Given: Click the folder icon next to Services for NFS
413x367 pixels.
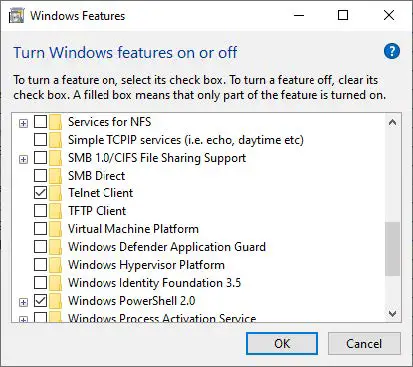Looking at the screenshot, I should (x=56, y=122).
